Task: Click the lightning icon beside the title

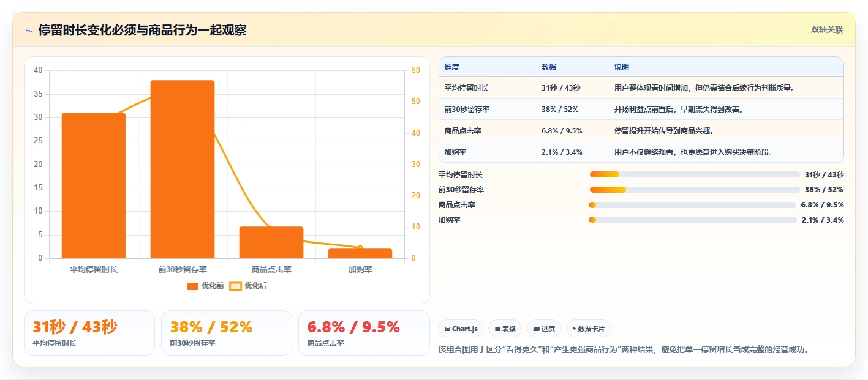Action: click(29, 30)
